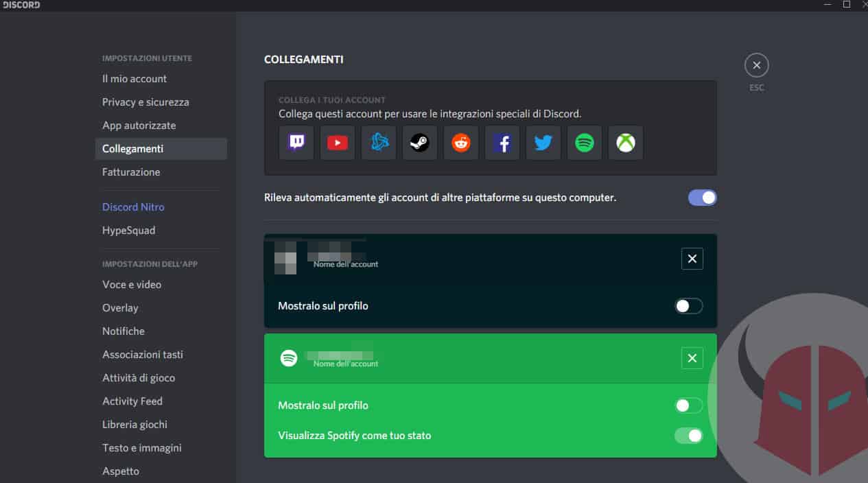Connect a Battle.net account
This screenshot has height=483, width=868.
pos(379,143)
